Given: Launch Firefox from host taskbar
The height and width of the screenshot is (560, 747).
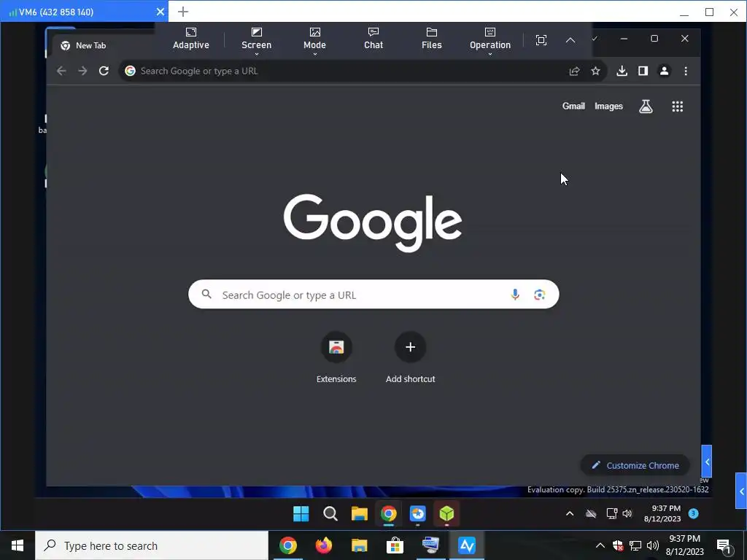Looking at the screenshot, I should point(324,545).
